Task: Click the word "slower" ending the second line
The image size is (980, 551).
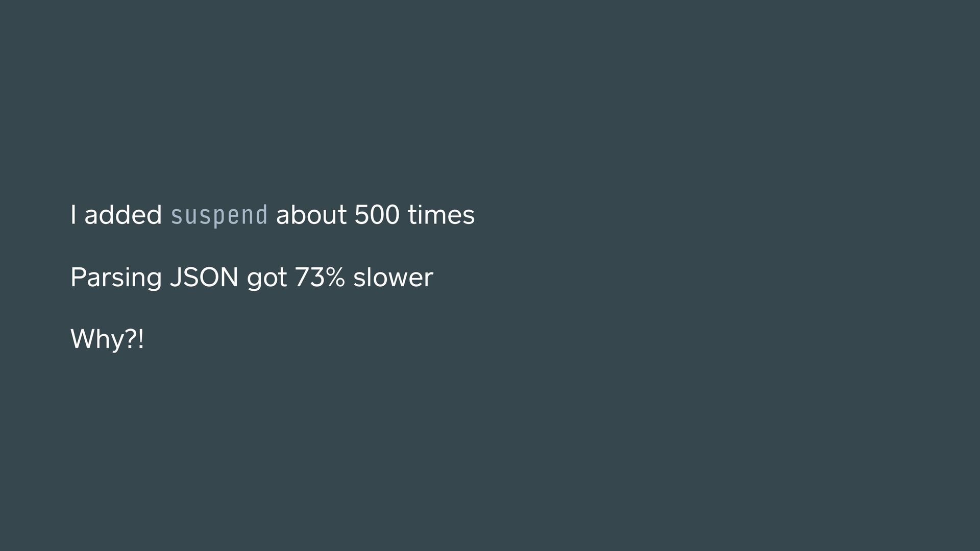Action: click(393, 278)
